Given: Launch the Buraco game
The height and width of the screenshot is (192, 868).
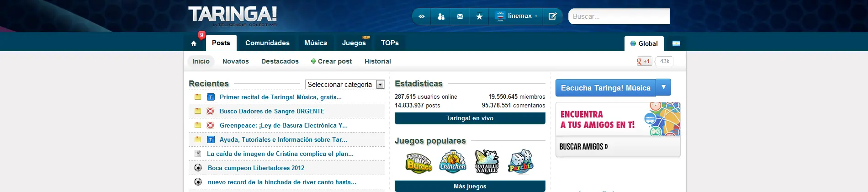Looking at the screenshot, I should pyautogui.click(x=419, y=163).
